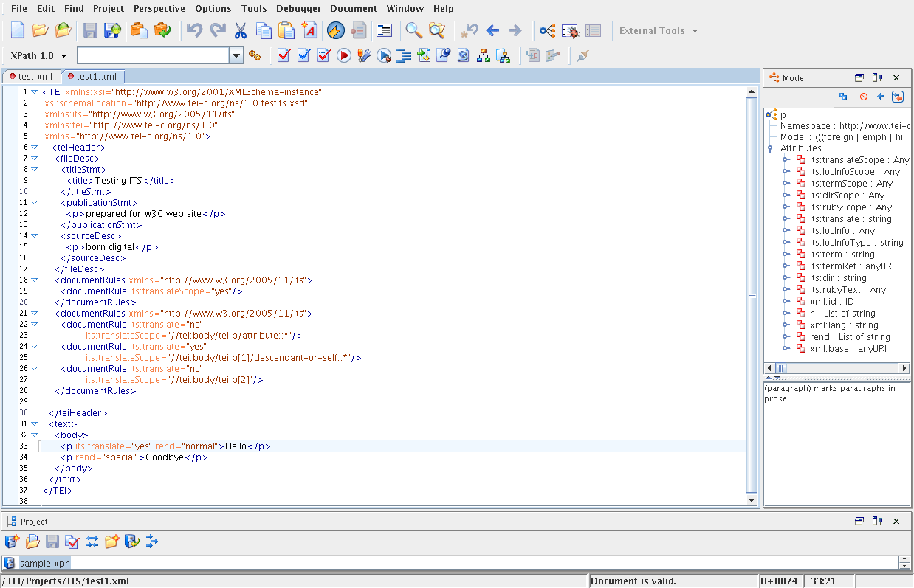Image resolution: width=914 pixels, height=588 pixels.
Task: Run transformation with red play icon
Action: pyautogui.click(x=343, y=55)
